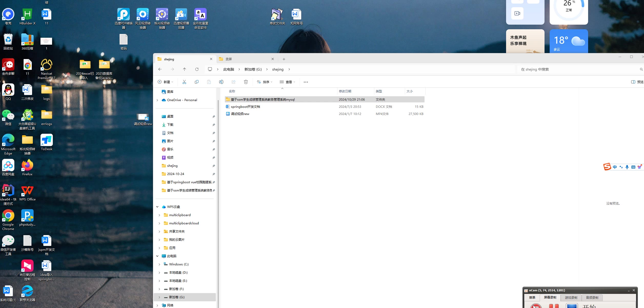The image size is (644, 308).
Task: Sort by 名称 column header
Action: click(x=281, y=91)
